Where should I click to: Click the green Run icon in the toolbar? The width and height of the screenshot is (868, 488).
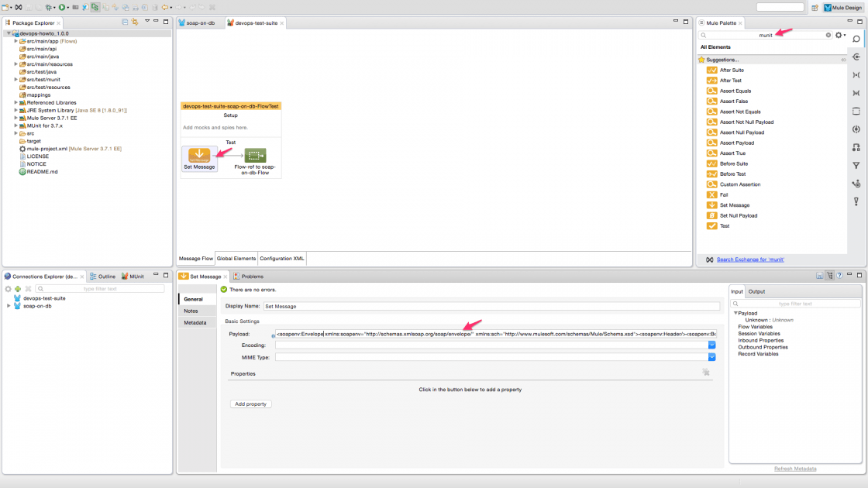click(x=60, y=6)
